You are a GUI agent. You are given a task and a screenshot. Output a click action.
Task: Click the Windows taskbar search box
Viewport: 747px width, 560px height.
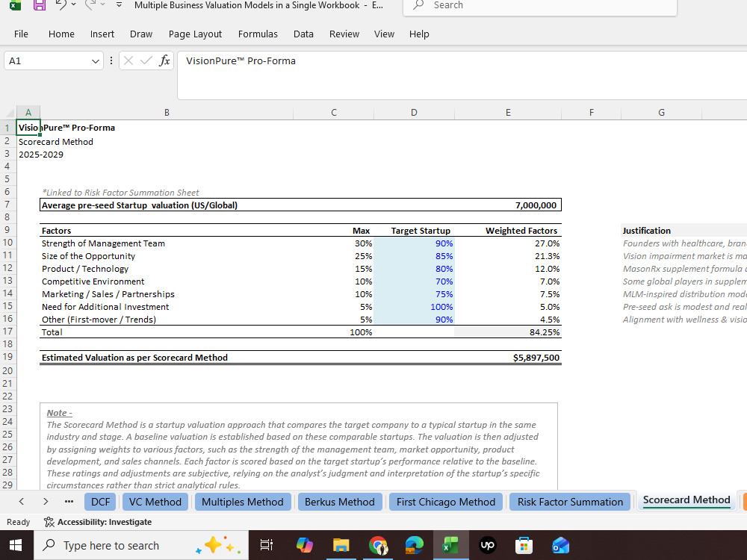tap(141, 545)
